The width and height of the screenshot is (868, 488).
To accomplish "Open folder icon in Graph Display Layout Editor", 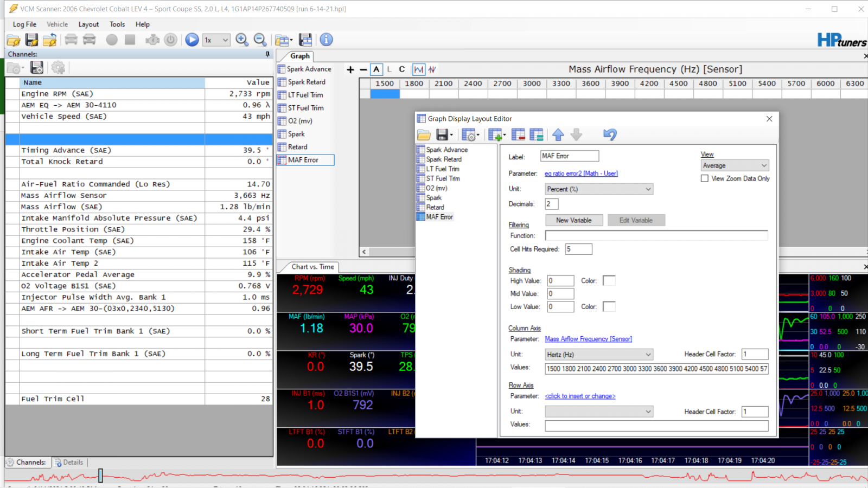I will (x=424, y=134).
